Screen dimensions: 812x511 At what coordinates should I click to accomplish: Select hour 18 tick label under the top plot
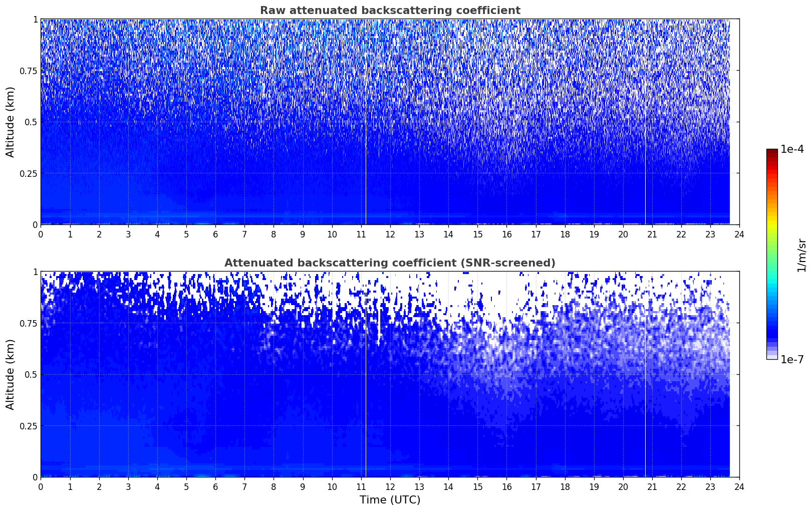[565, 234]
